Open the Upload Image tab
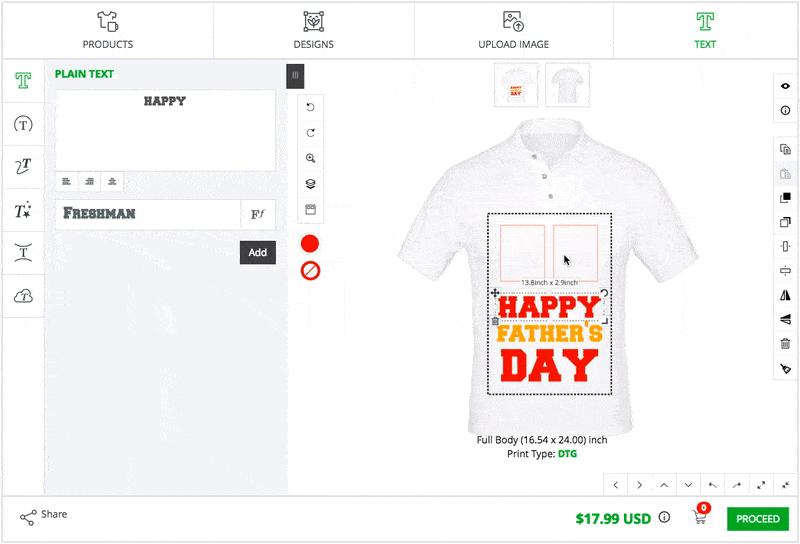 (x=513, y=30)
